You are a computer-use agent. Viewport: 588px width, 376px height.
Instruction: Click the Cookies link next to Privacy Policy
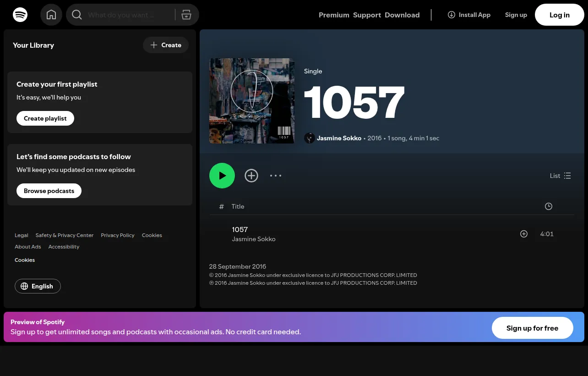pyautogui.click(x=152, y=235)
